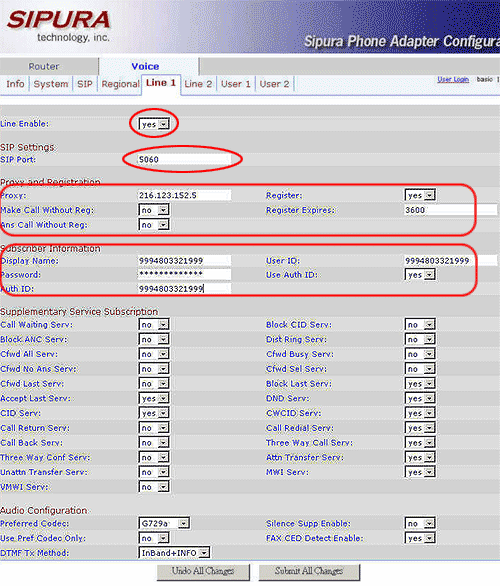Open Call Redial Serv dropdown

click(x=420, y=428)
